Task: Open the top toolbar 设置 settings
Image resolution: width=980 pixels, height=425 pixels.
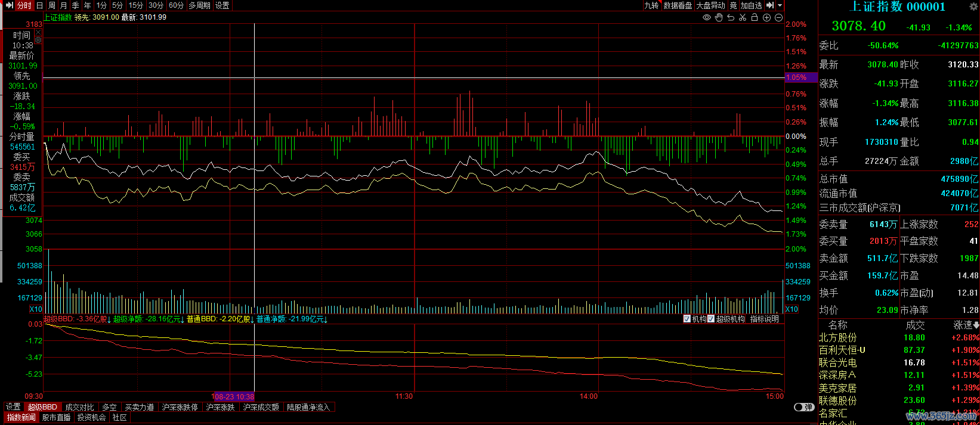Action: [x=222, y=5]
